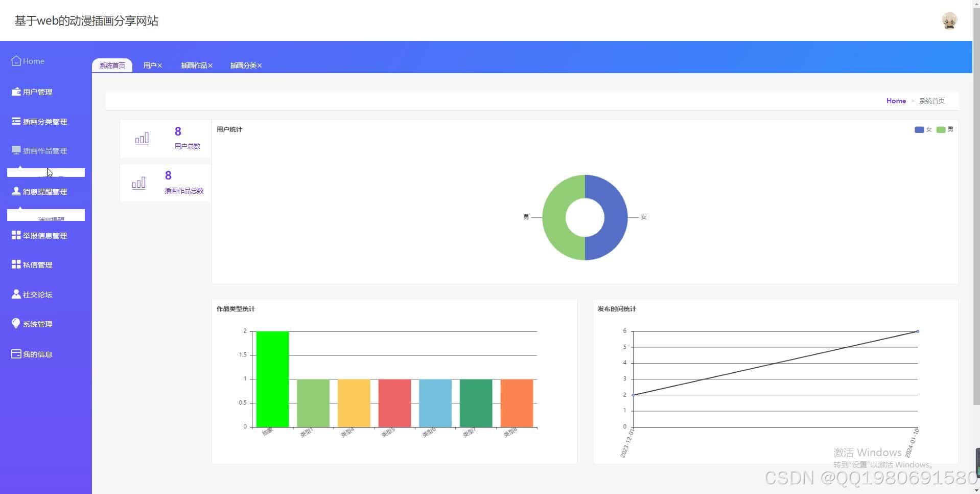Switch to the 插画作品 tab
The image size is (980, 494).
(x=194, y=65)
